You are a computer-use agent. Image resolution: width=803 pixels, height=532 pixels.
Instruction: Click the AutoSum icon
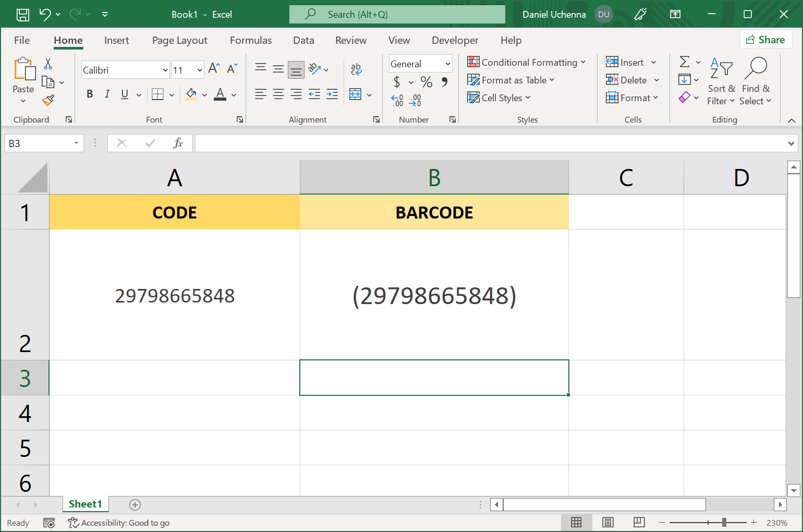pos(686,62)
